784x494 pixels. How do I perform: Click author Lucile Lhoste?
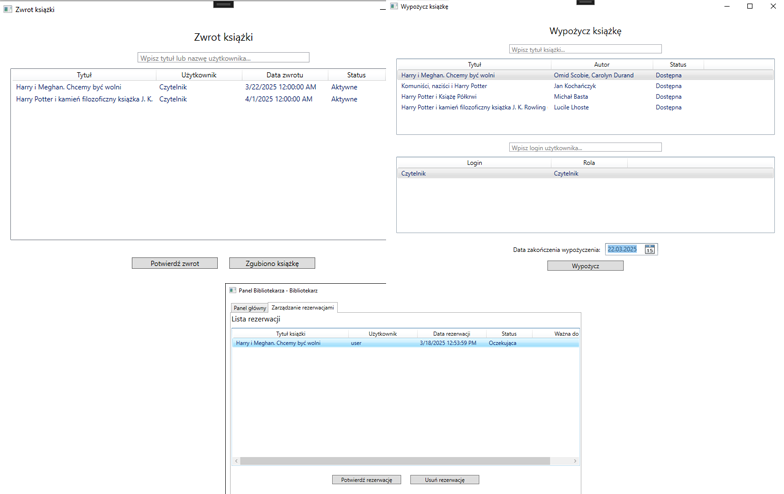click(571, 108)
